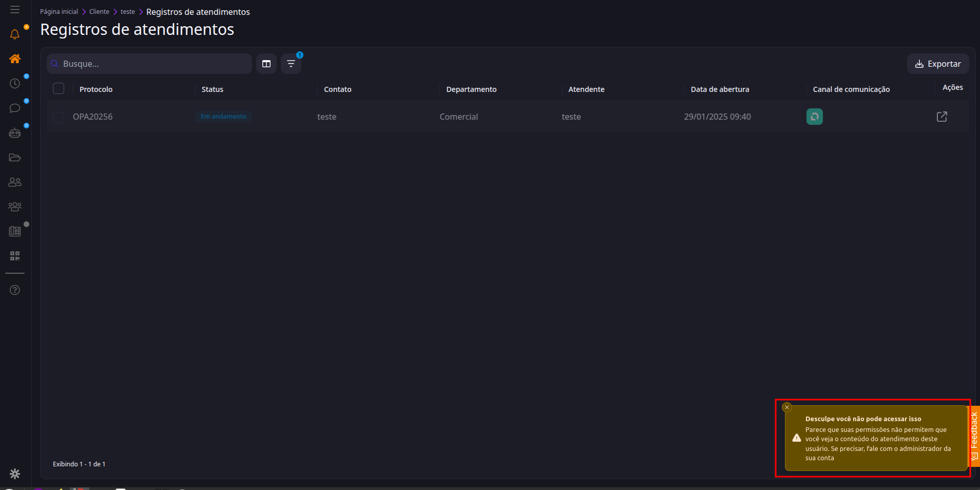The height and width of the screenshot is (490, 980).
Task: Open chat conversations sidebar icon
Action: point(15,108)
